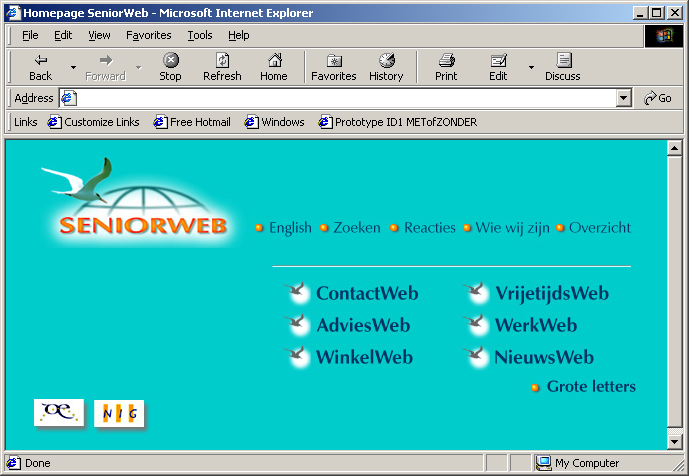Open the VrijetijdsWeb section
Image resolution: width=689 pixels, height=476 pixels.
pos(552,294)
